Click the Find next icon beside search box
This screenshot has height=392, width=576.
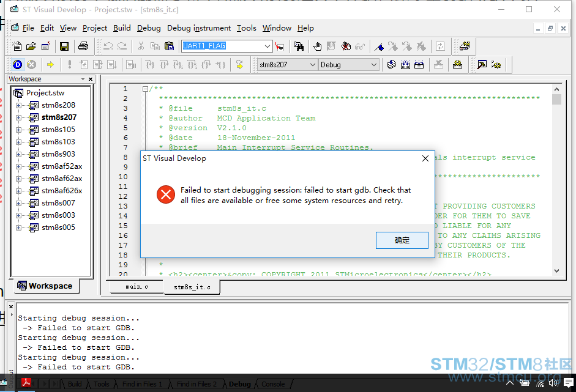pos(280,46)
